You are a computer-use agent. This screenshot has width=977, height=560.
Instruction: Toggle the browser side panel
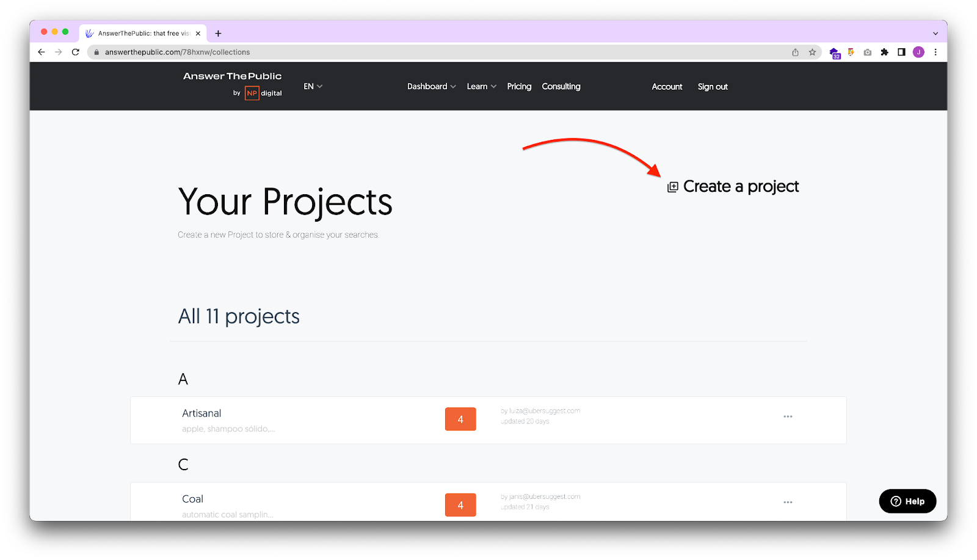coord(901,52)
